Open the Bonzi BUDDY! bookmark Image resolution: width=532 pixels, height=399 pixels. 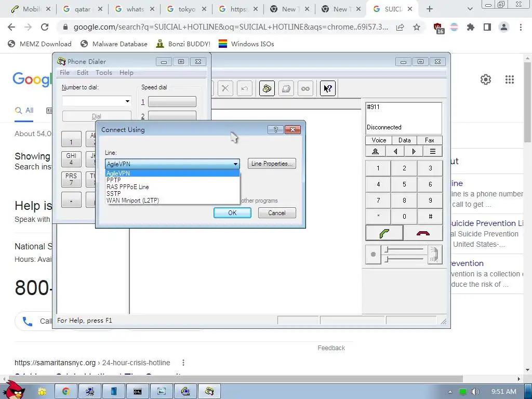pos(183,44)
